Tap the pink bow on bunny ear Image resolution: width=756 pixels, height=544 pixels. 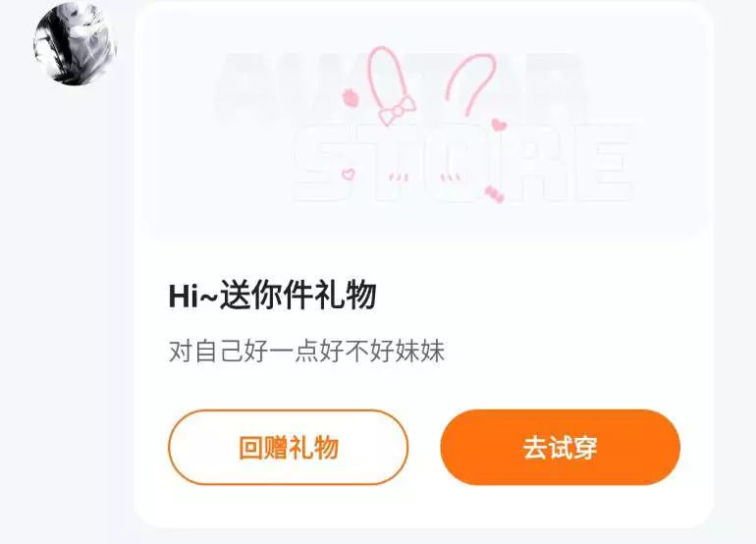tap(397, 110)
